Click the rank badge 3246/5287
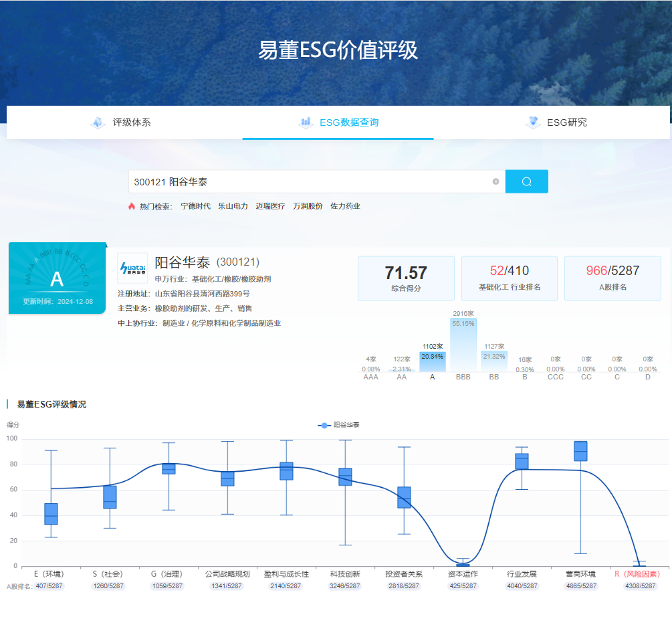This screenshot has width=672, height=623. pos(344,586)
